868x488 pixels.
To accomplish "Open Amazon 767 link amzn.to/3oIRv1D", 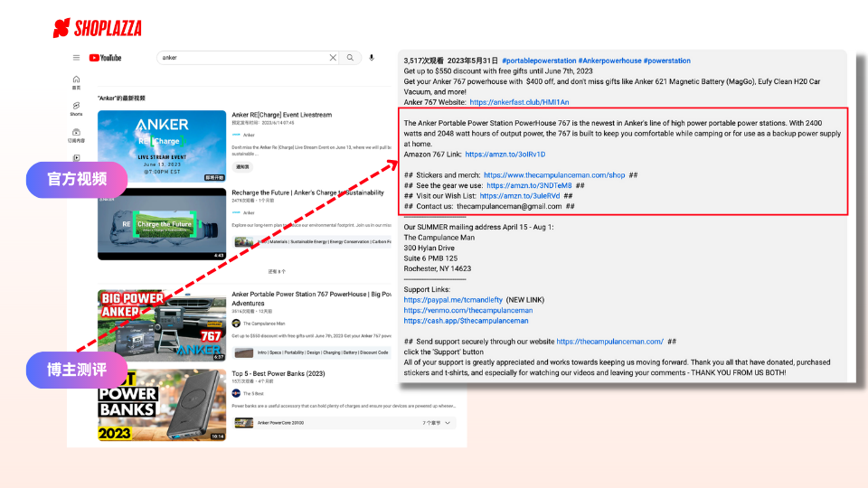I will (x=505, y=155).
